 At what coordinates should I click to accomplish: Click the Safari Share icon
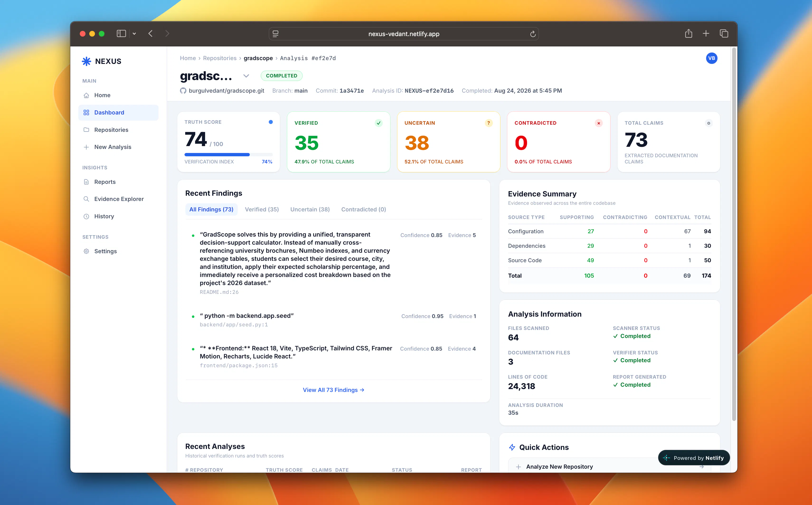(689, 33)
